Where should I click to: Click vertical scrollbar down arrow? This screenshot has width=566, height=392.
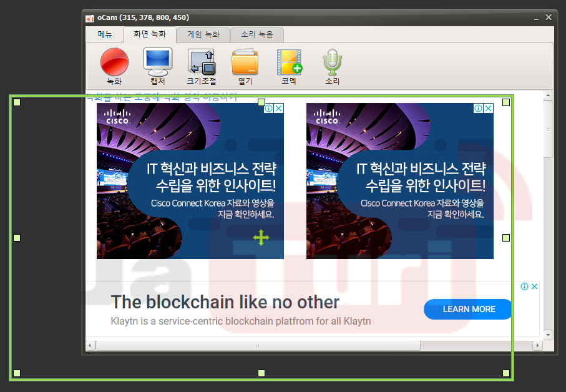point(549,335)
